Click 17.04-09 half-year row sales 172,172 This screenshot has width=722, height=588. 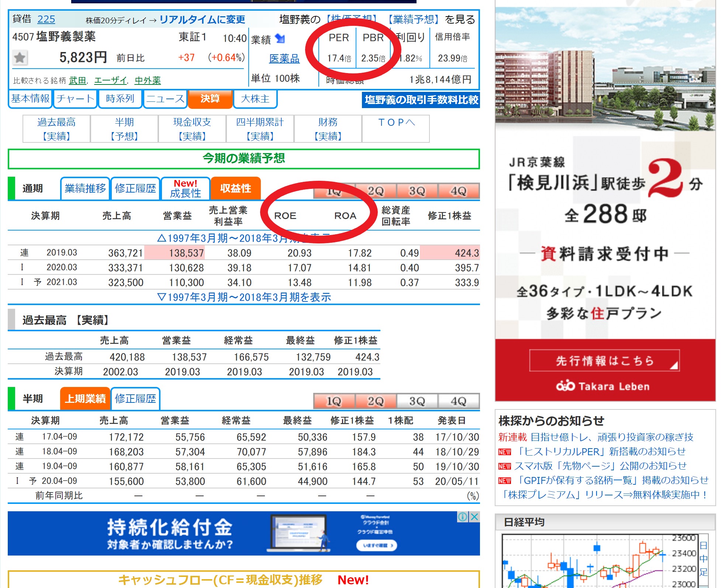(x=126, y=437)
